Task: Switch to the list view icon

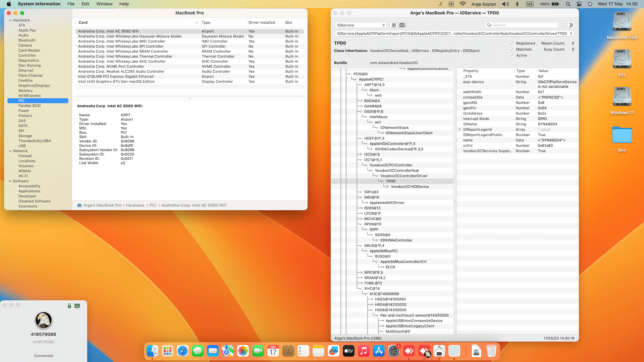Action: click(394, 25)
